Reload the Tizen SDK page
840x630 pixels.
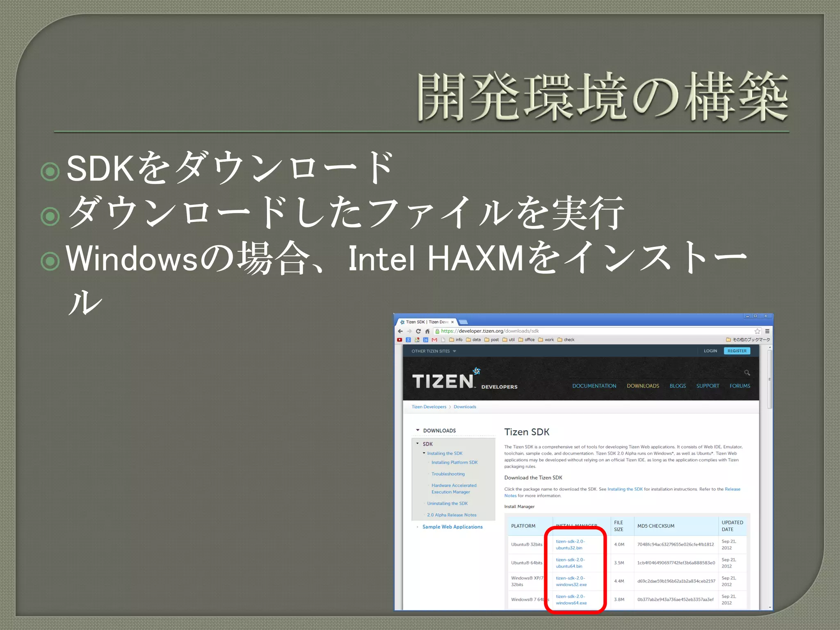coord(418,331)
